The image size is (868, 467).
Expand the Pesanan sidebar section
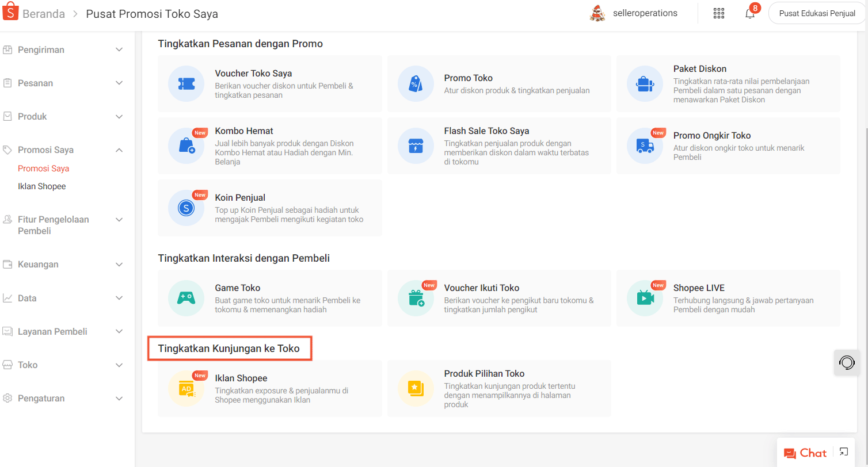(63, 83)
